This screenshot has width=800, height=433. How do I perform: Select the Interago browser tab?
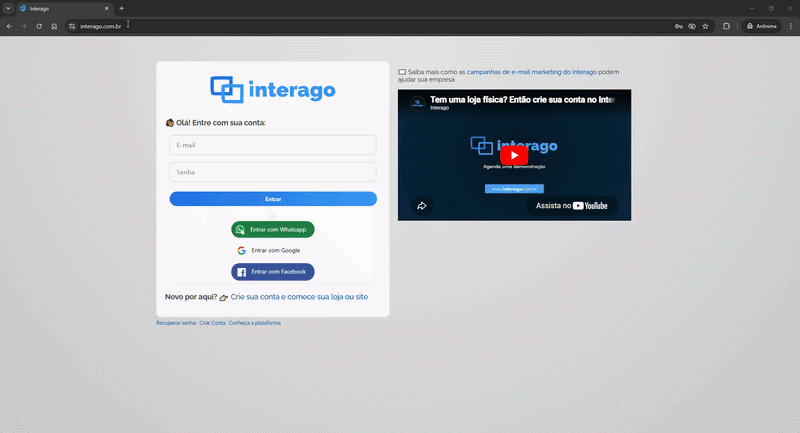pos(64,9)
